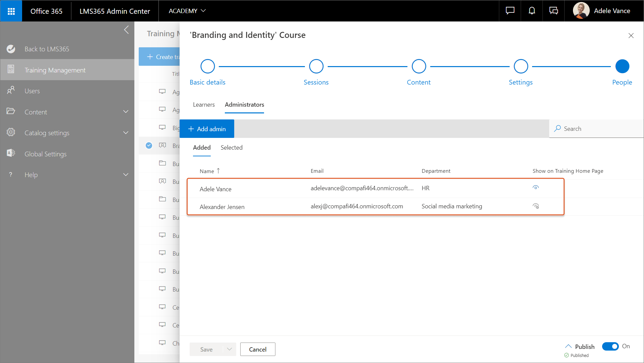Show Alexander Jensen on training home page

click(535, 206)
